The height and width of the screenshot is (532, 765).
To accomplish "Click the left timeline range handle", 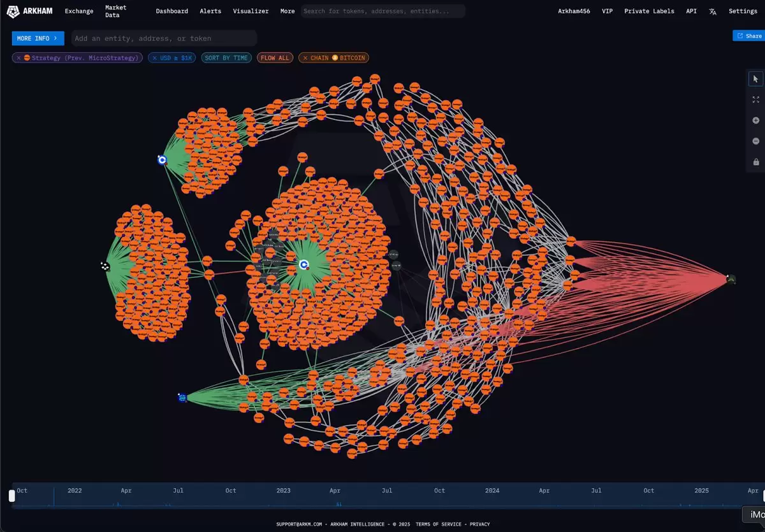I will (11, 496).
